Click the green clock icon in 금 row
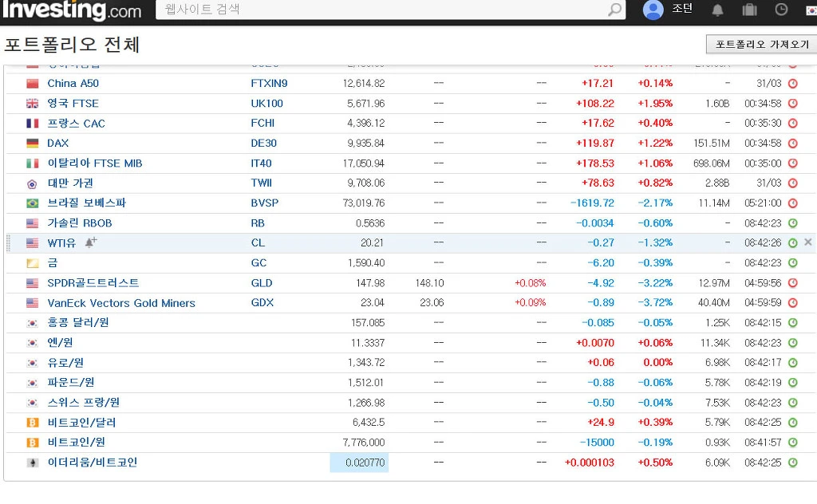817x504 pixels. click(x=792, y=263)
